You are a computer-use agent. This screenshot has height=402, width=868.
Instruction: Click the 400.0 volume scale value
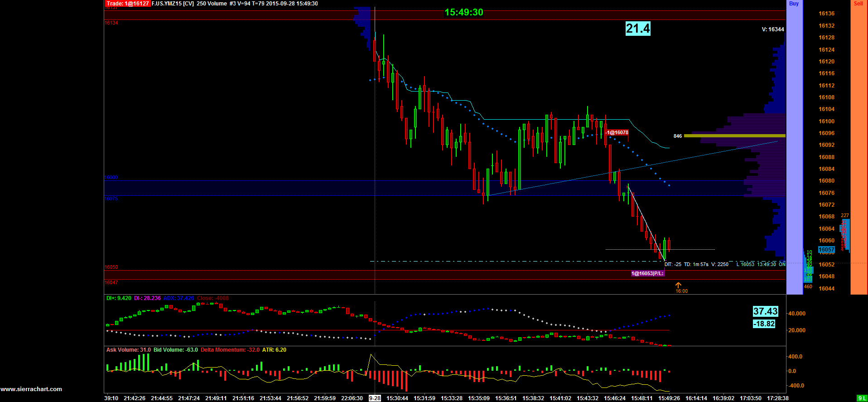[x=795, y=357]
